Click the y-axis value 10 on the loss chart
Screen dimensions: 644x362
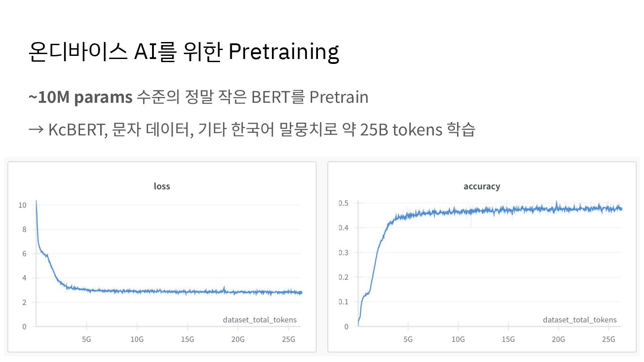[22, 205]
